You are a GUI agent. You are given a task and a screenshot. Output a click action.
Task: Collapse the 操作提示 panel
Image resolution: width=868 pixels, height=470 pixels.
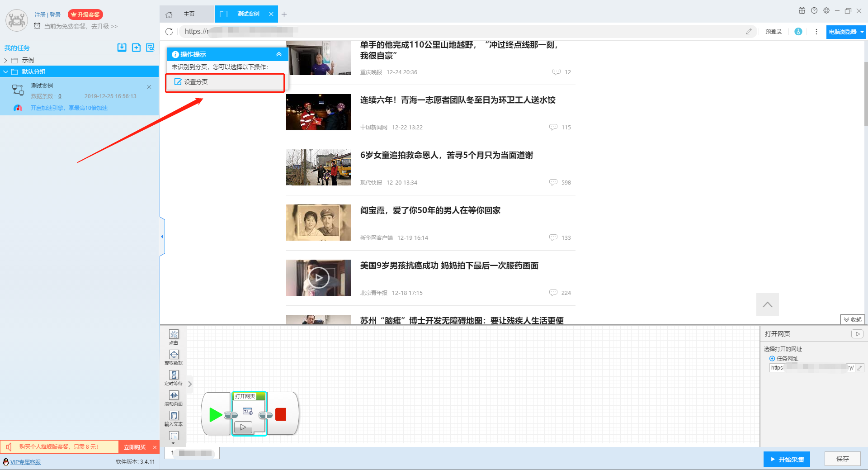[279, 54]
